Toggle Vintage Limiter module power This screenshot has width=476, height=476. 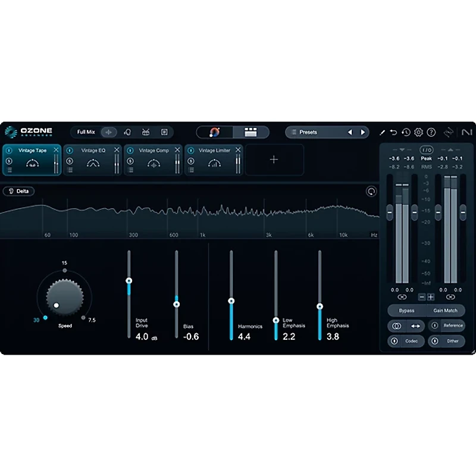(x=191, y=151)
